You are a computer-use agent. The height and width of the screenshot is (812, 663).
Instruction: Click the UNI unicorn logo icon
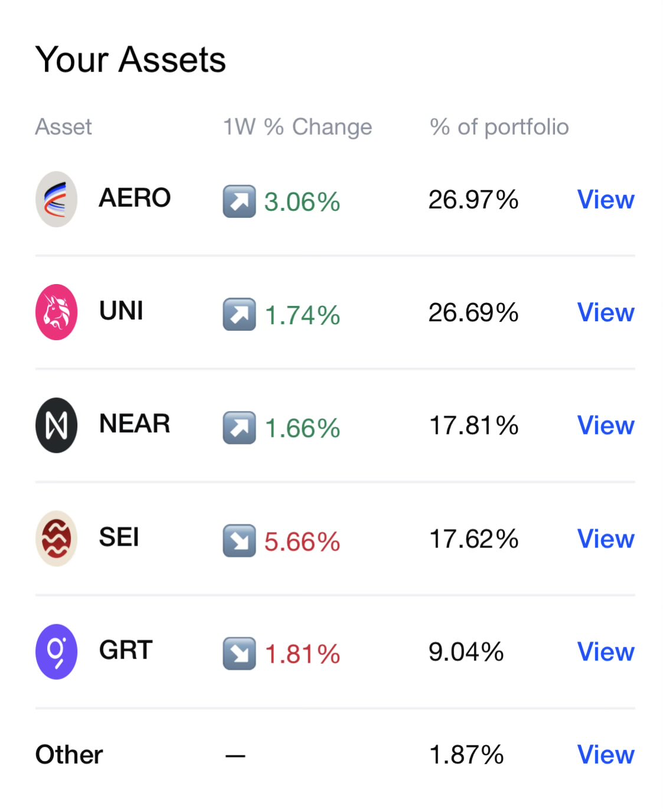click(x=56, y=312)
